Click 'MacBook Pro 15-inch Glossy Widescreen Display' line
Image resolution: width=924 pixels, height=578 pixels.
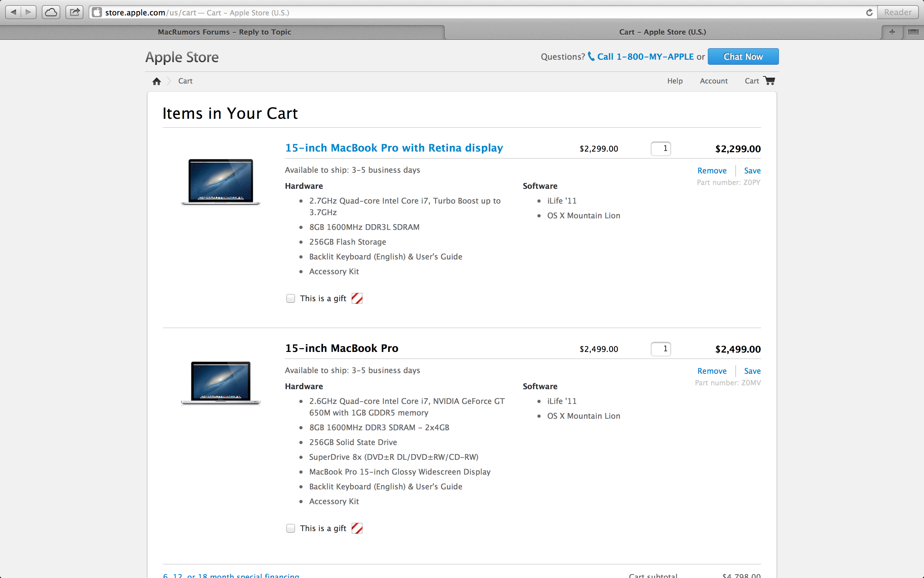pyautogui.click(x=400, y=472)
